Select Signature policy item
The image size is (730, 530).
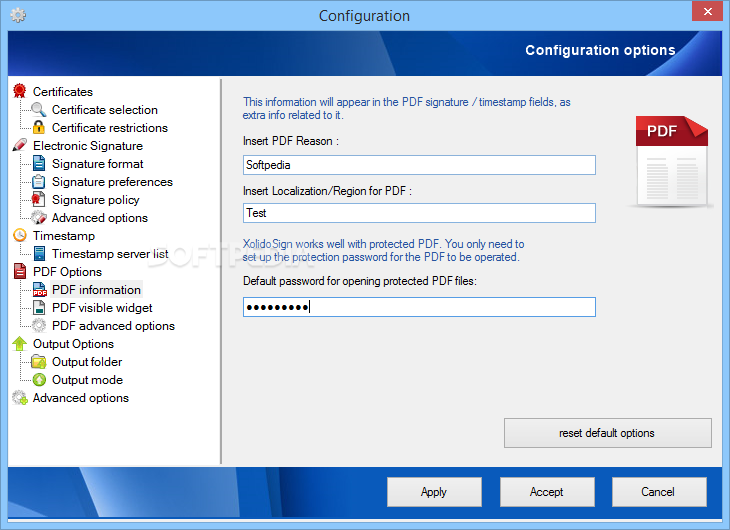pyautogui.click(x=95, y=200)
